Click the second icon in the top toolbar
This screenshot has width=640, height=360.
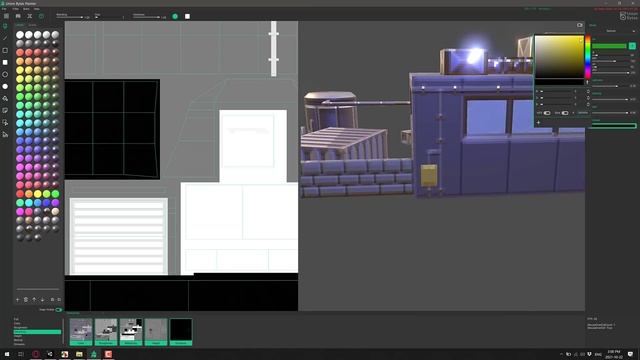(18, 16)
